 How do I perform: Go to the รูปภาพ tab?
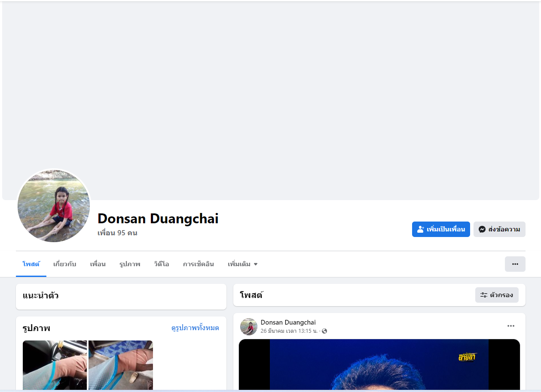coord(130,264)
